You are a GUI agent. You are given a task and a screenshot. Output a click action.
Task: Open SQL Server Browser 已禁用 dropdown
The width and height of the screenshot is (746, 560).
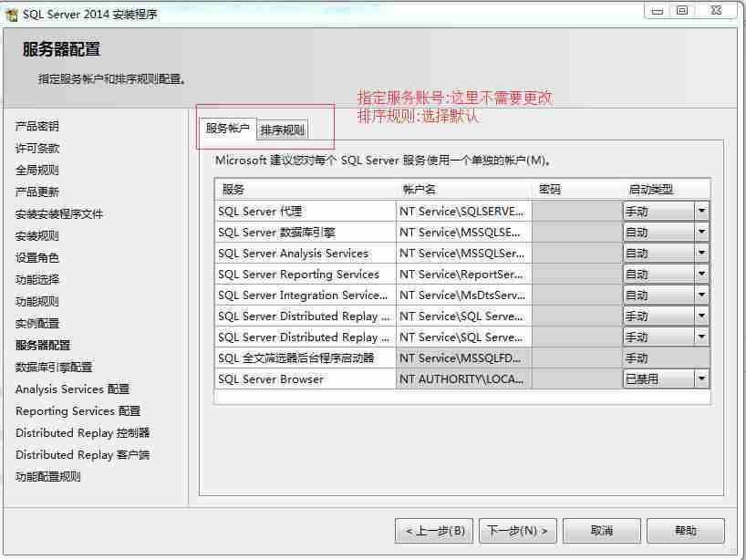702,379
